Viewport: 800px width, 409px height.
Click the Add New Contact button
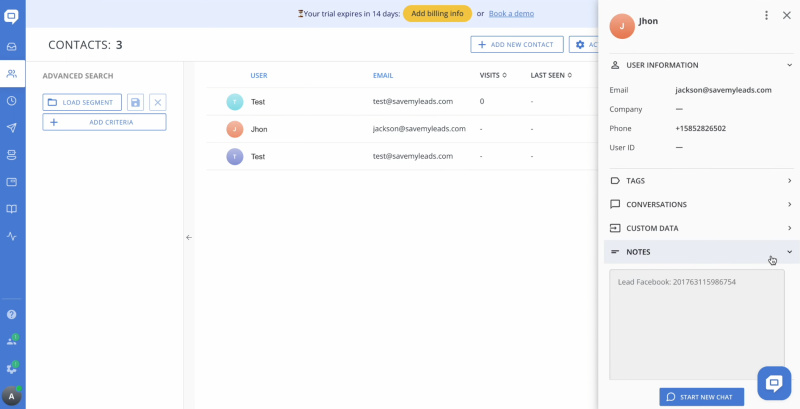coord(517,44)
